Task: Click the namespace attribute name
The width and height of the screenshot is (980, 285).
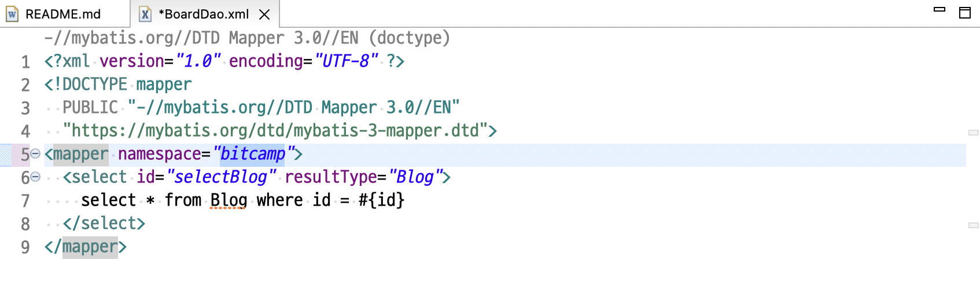Action: (160, 154)
